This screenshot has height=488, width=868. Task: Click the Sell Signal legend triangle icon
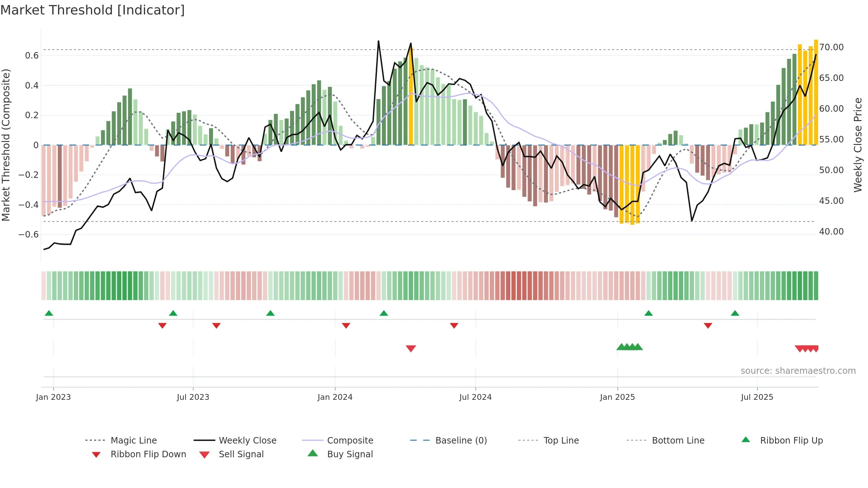pyautogui.click(x=204, y=455)
